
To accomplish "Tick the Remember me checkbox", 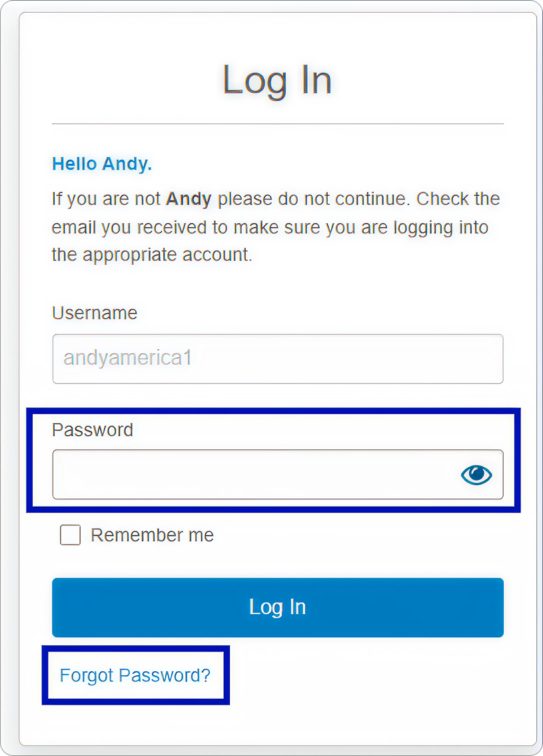I will click(71, 535).
